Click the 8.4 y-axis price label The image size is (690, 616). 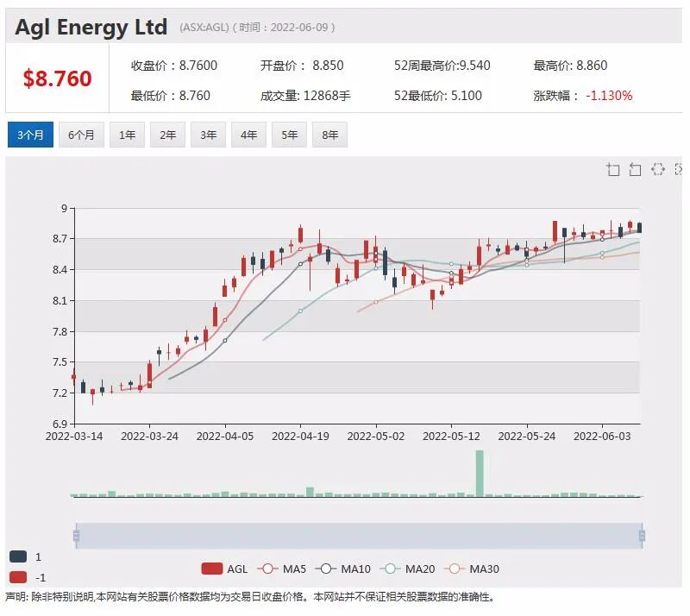pos(60,269)
